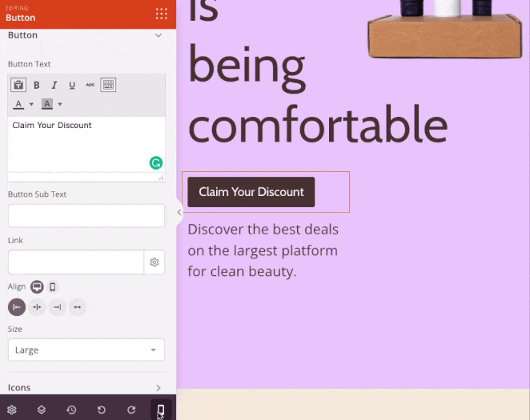
Task: Open global settings gear in bottom bar
Action: pyautogui.click(x=12, y=410)
